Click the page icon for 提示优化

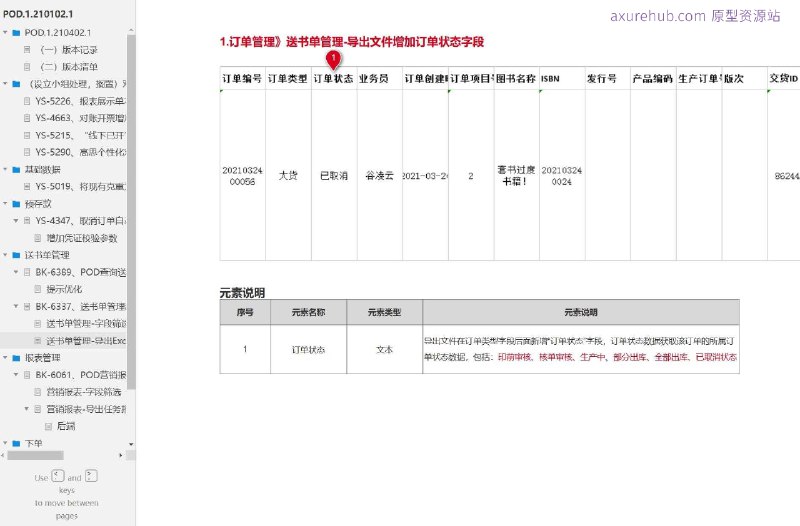click(x=38, y=289)
